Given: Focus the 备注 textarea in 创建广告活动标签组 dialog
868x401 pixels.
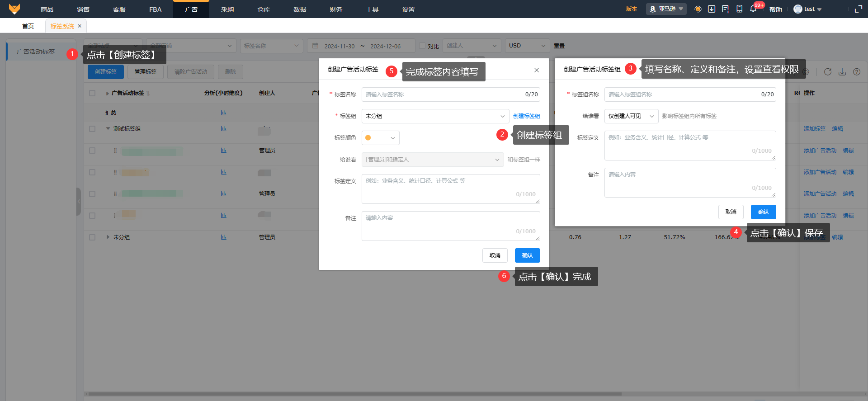Looking at the screenshot, I should [690, 183].
